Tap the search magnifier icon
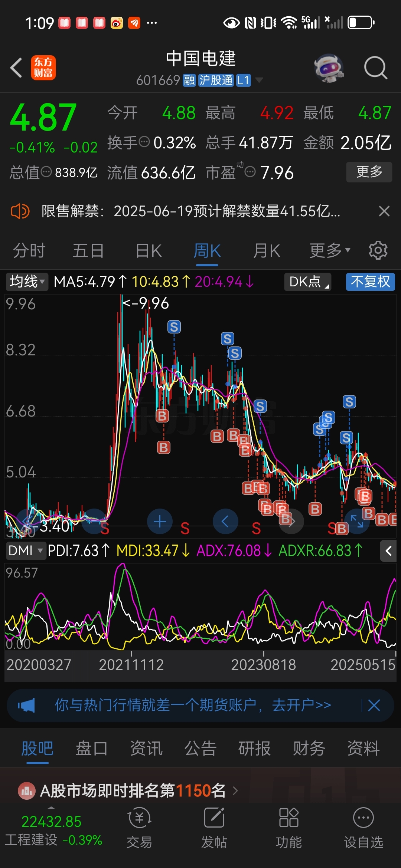This screenshot has height=868, width=401. coord(376,68)
